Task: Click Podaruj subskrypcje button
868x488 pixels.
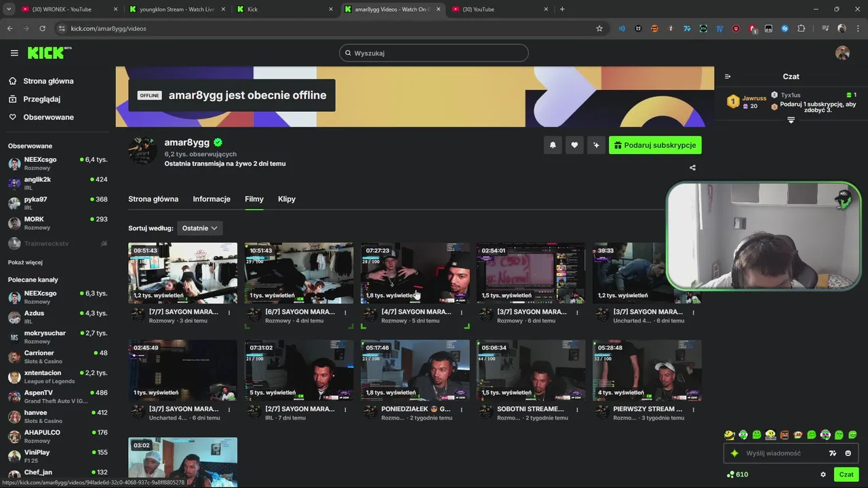Action: click(x=655, y=145)
